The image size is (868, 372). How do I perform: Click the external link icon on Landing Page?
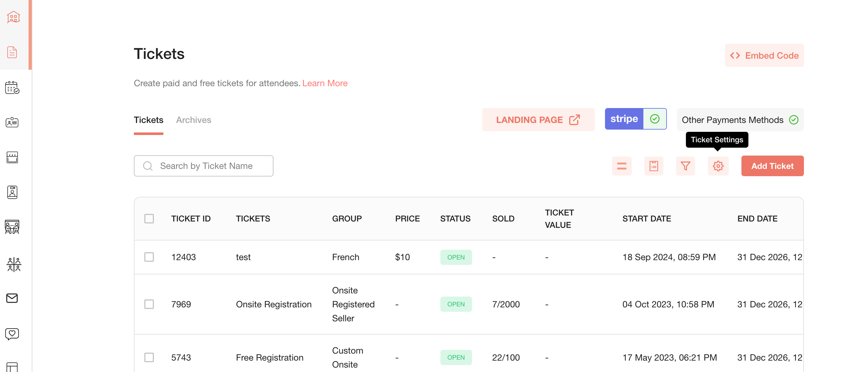575,119
